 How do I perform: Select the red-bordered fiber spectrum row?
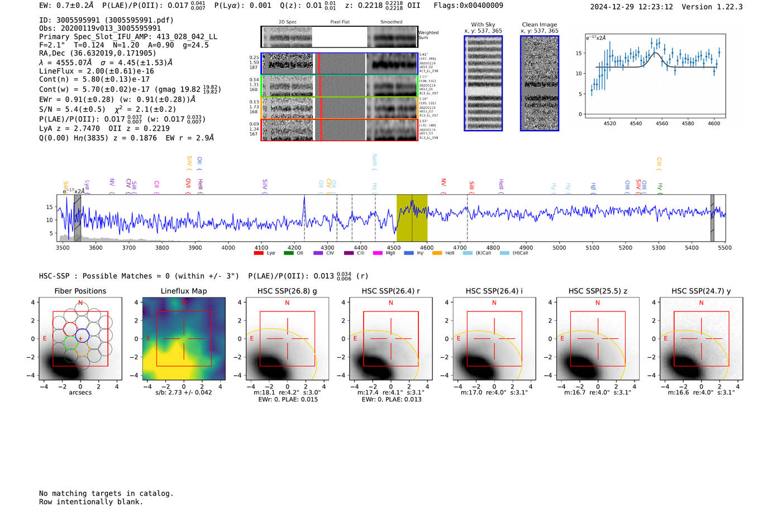[339, 130]
